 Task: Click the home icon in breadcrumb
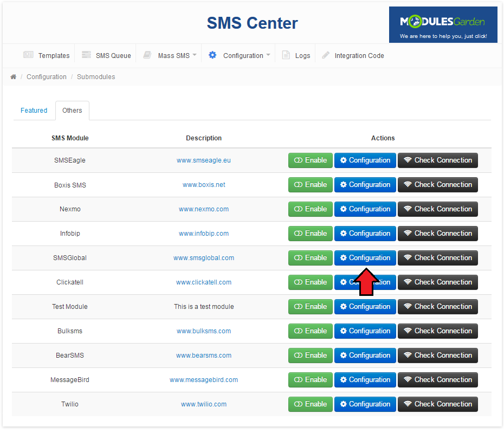tap(13, 77)
